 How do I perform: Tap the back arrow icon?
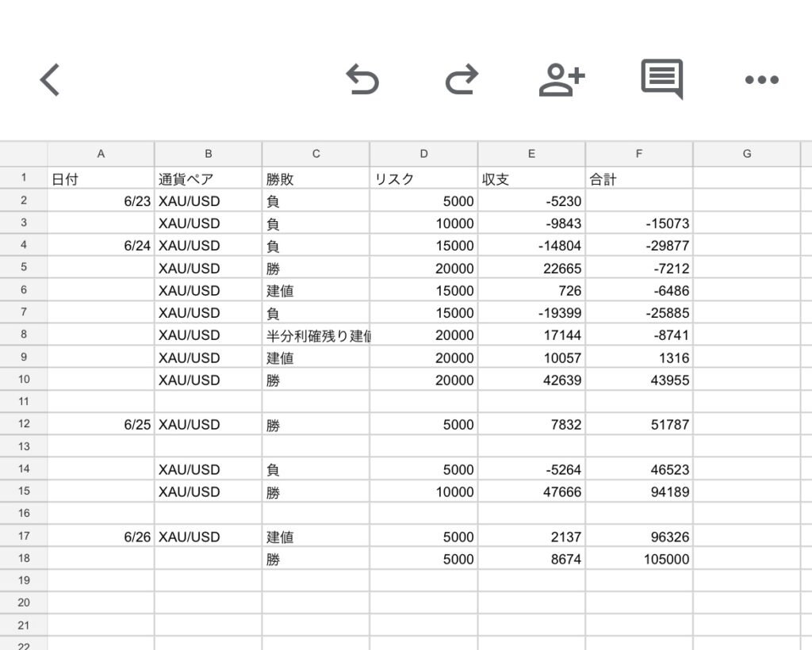pos(50,80)
